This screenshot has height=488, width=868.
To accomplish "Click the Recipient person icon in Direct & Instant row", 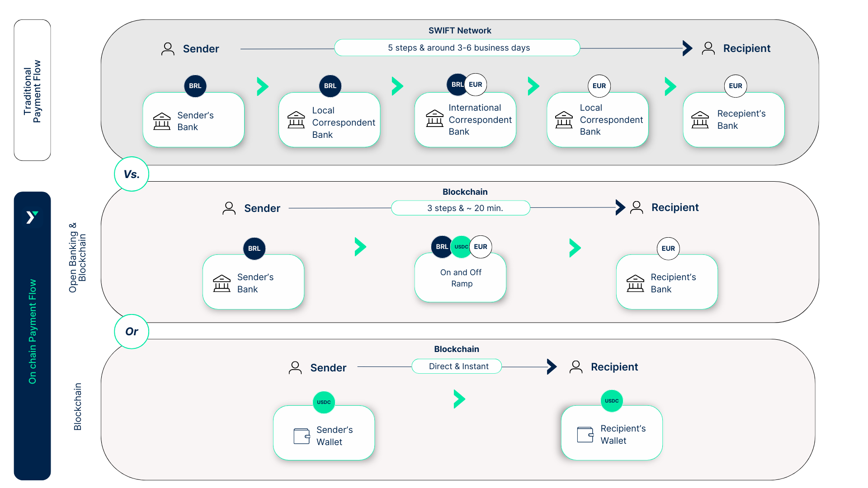I will [x=576, y=367].
